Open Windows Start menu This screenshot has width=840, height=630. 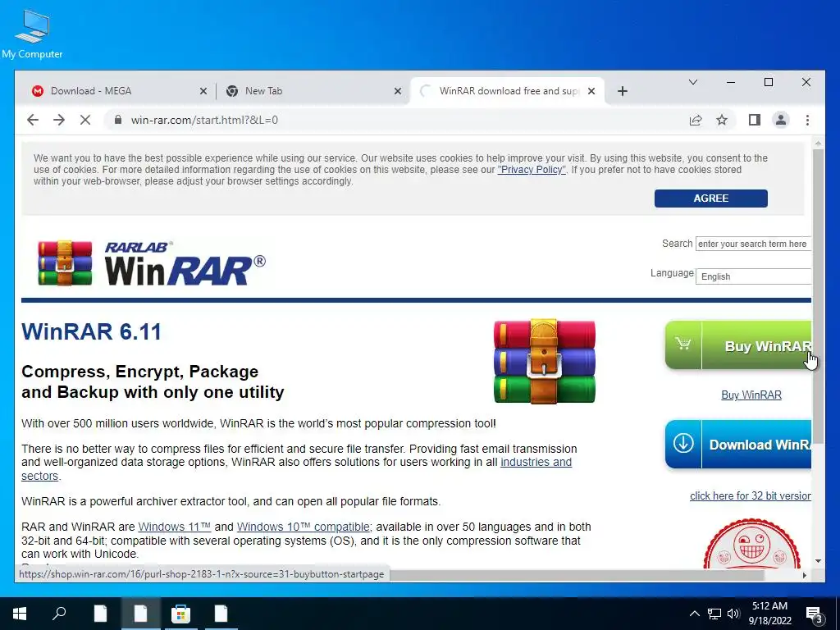click(20, 614)
